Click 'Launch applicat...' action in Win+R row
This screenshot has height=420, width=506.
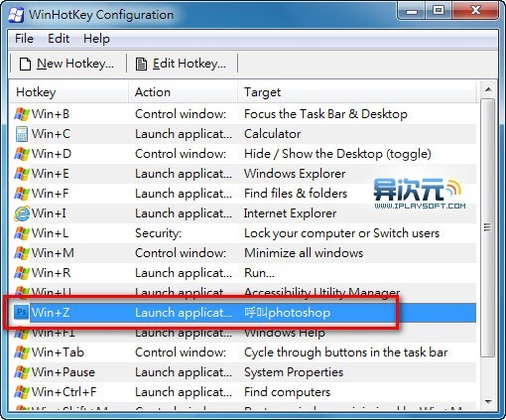pos(184,273)
